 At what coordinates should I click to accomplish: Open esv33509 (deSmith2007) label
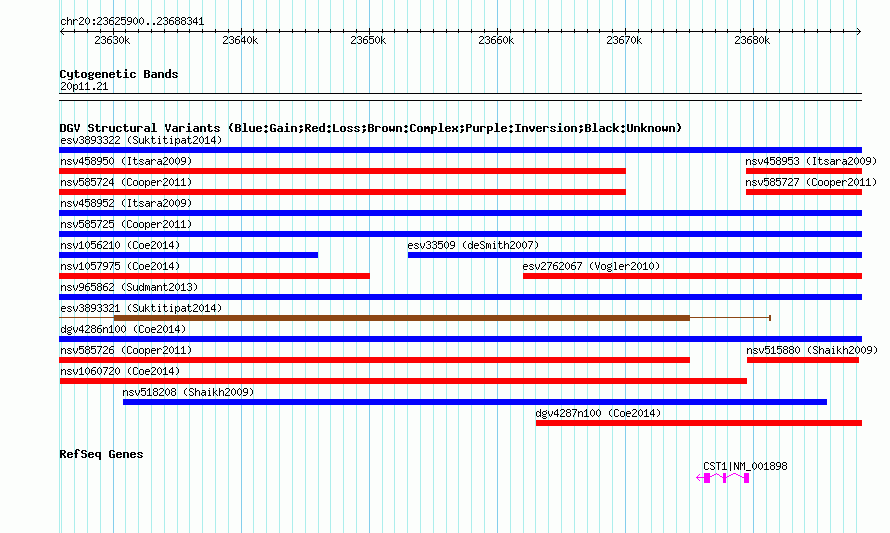(473, 245)
